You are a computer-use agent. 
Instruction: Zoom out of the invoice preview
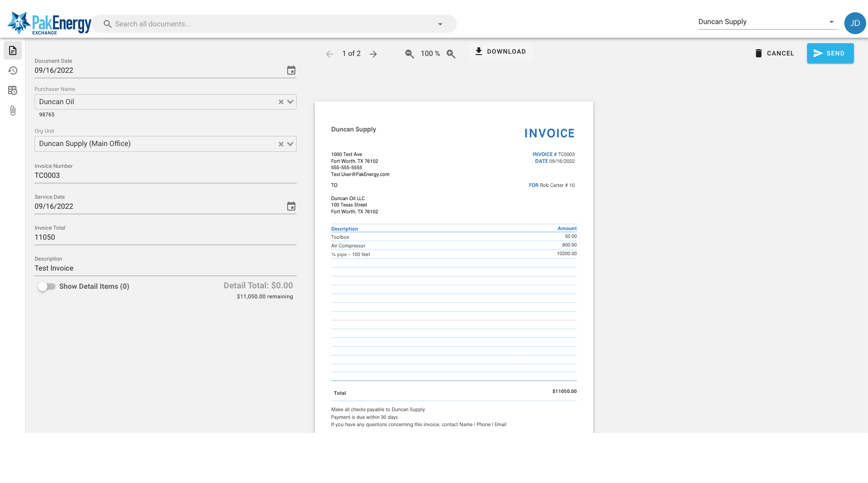point(409,54)
